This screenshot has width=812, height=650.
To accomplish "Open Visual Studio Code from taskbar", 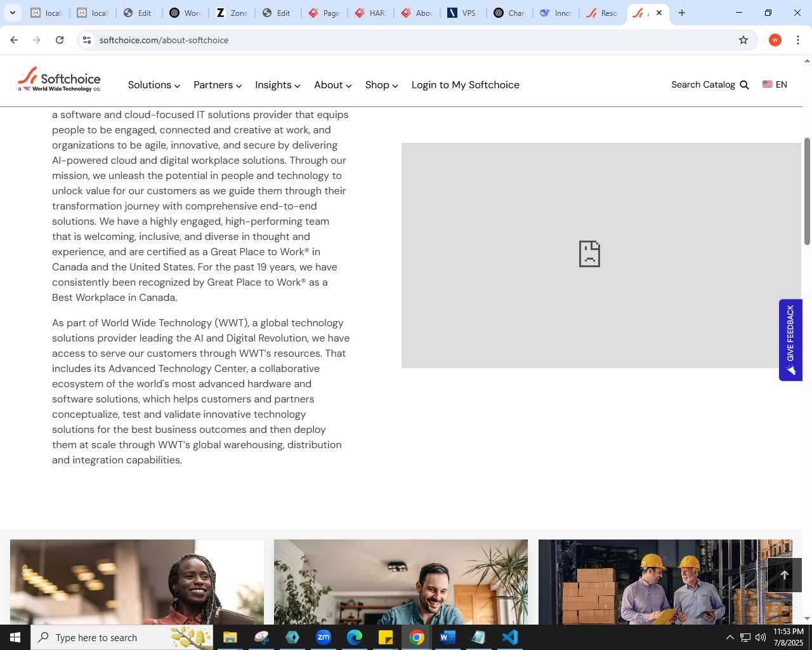I will click(510, 637).
